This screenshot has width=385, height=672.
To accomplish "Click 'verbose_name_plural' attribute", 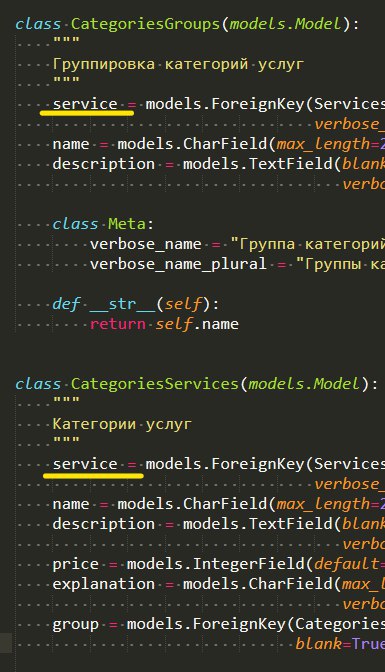I will pos(178,264).
